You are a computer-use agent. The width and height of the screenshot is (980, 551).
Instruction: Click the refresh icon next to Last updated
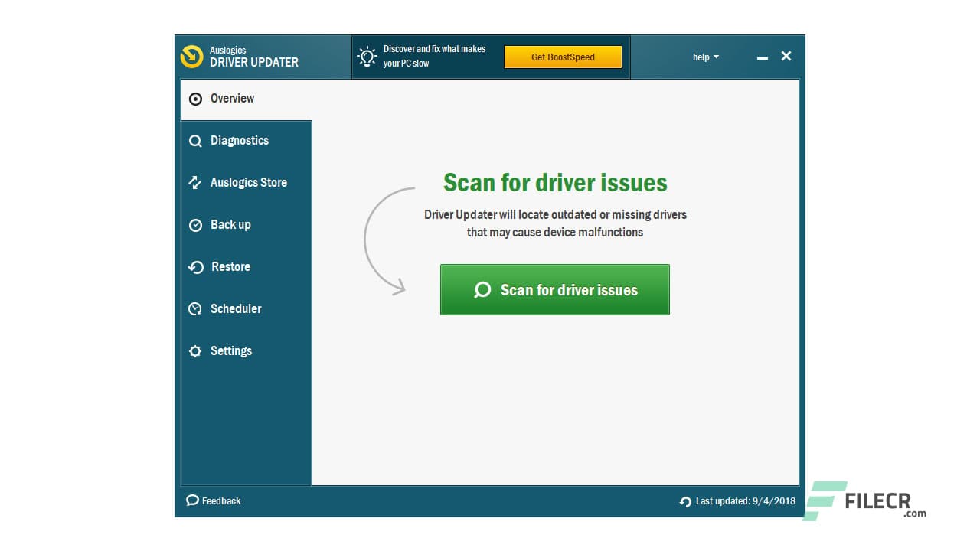pos(684,500)
